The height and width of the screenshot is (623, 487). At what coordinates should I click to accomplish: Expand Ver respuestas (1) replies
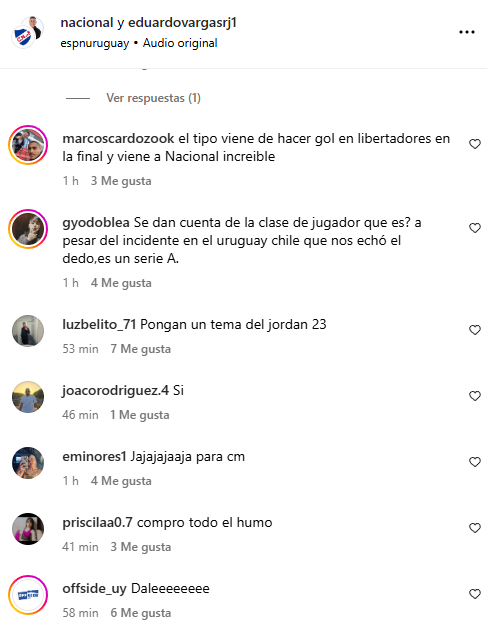(153, 98)
